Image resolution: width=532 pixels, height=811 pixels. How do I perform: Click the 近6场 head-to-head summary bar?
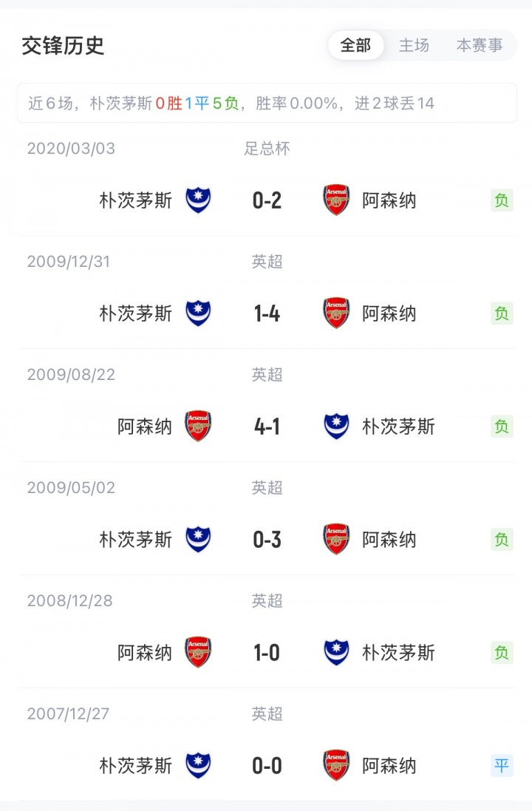(267, 104)
